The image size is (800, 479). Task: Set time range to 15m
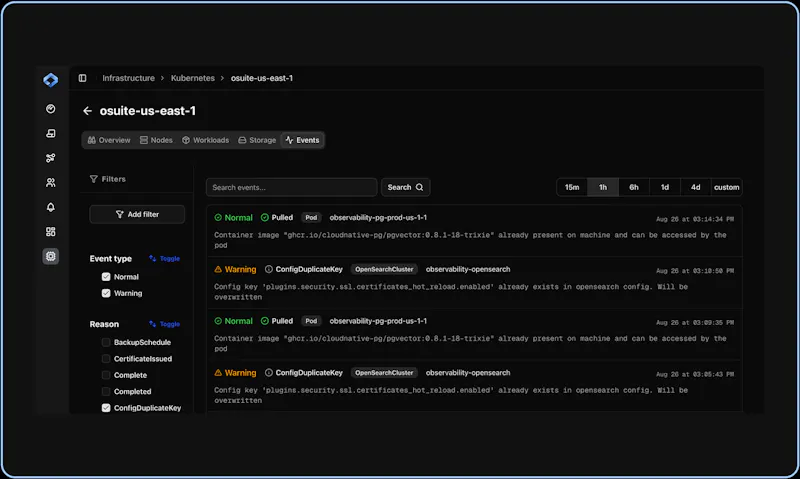pos(572,187)
